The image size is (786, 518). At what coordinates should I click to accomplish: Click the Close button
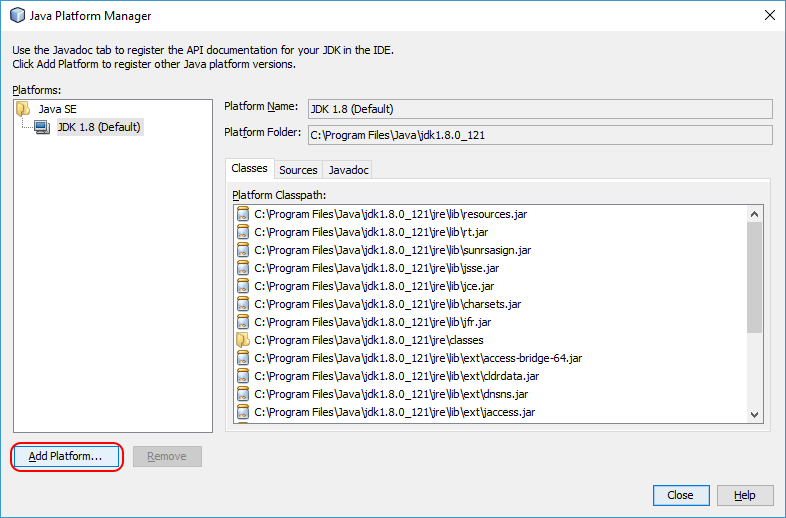[680, 495]
